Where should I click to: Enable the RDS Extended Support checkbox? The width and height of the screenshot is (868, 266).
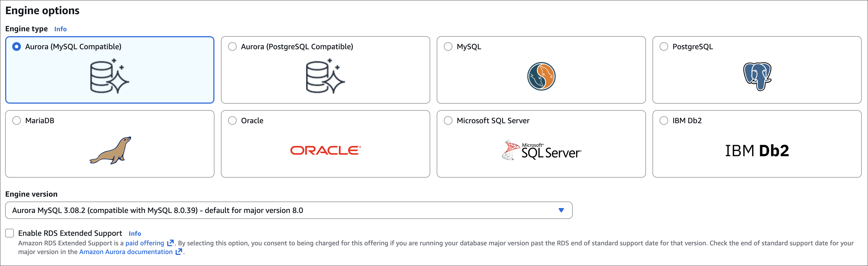(10, 233)
